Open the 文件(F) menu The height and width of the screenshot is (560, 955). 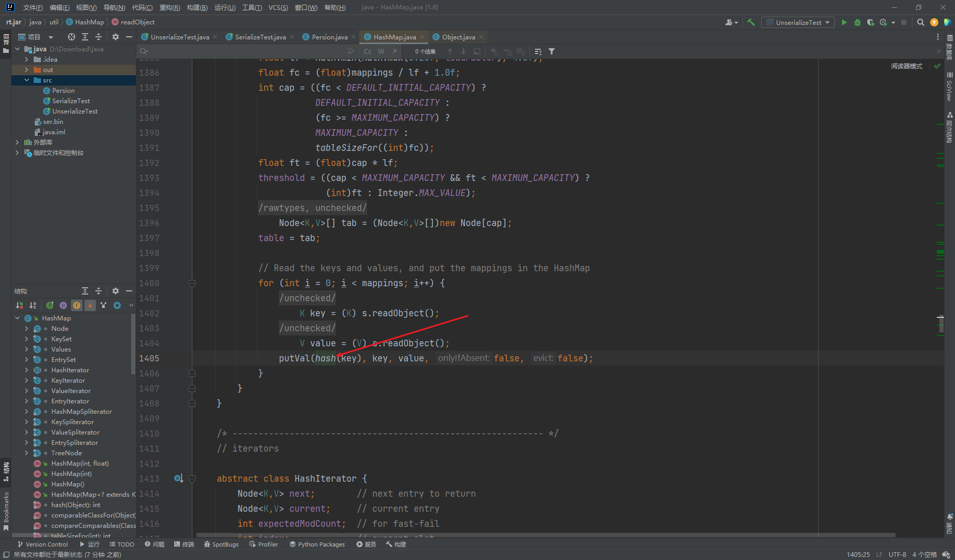(x=33, y=7)
